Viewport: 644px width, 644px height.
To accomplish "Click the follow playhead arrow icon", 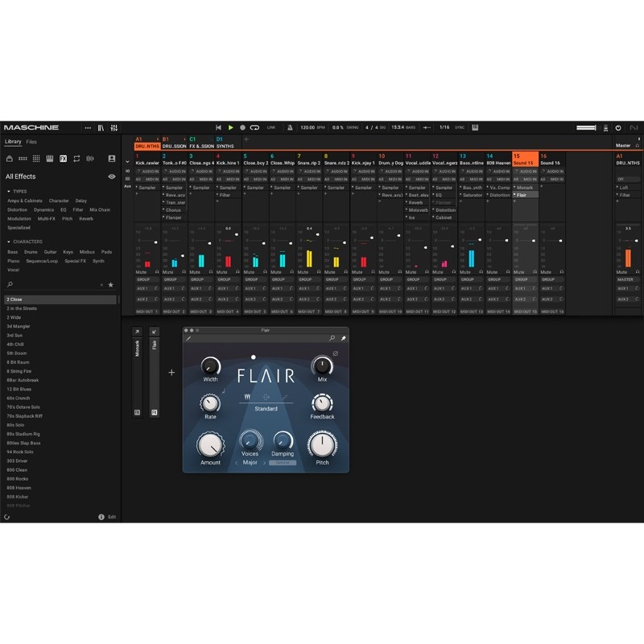I will pos(427,128).
